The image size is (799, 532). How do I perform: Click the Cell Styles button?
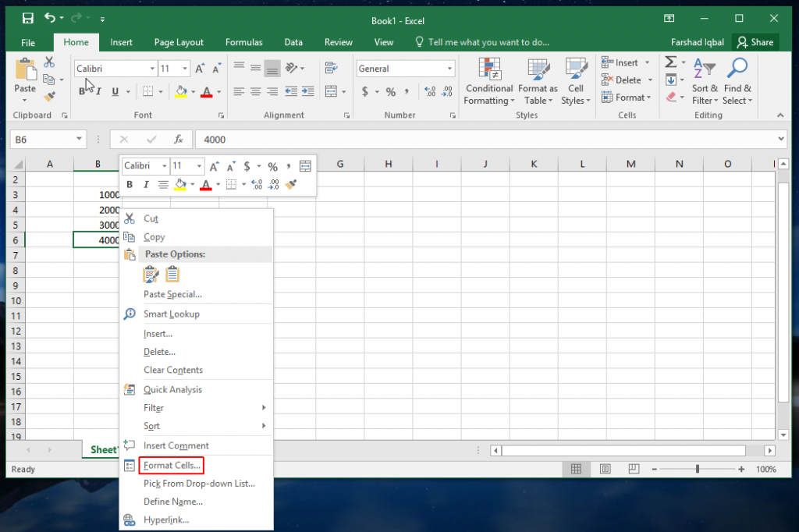point(576,82)
